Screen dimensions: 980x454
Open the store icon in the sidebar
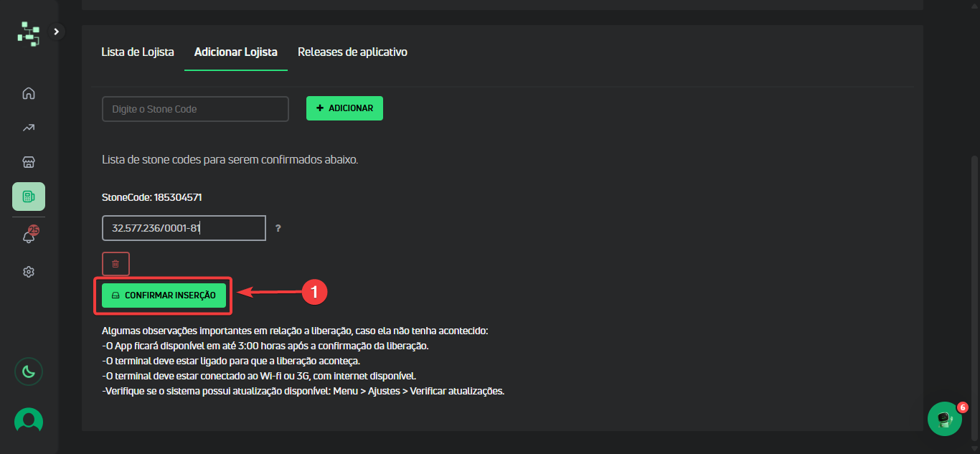pyautogui.click(x=29, y=162)
